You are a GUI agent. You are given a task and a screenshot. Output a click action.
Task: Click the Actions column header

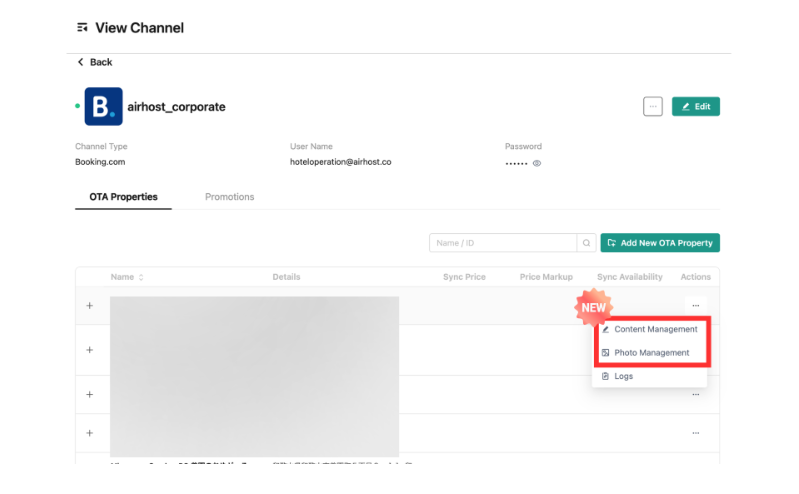coord(696,277)
